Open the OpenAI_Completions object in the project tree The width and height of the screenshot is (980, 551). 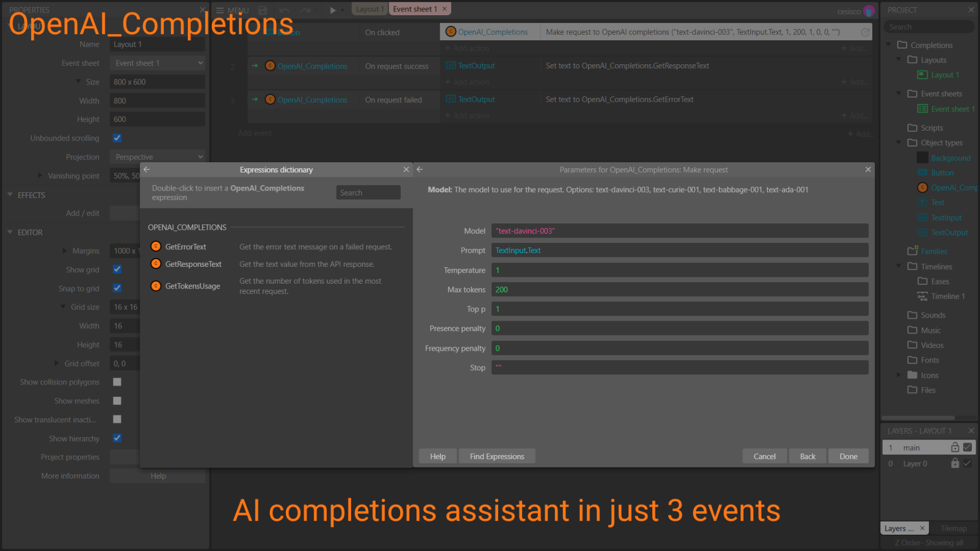pyautogui.click(x=950, y=187)
